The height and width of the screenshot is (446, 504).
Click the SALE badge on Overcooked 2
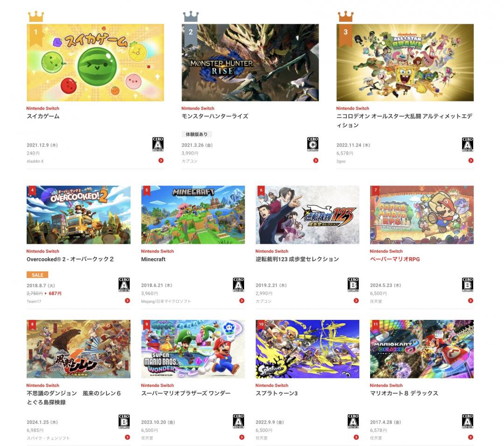37,275
